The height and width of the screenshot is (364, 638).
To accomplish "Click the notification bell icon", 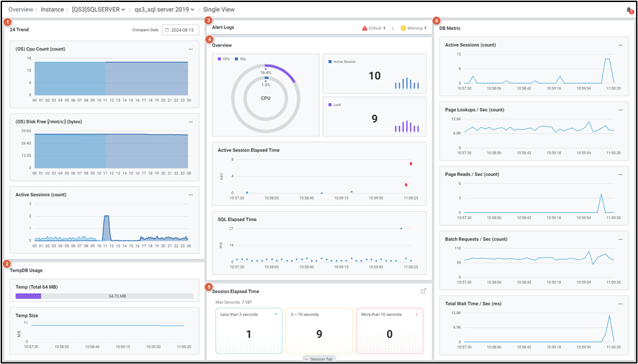I will (x=629, y=10).
